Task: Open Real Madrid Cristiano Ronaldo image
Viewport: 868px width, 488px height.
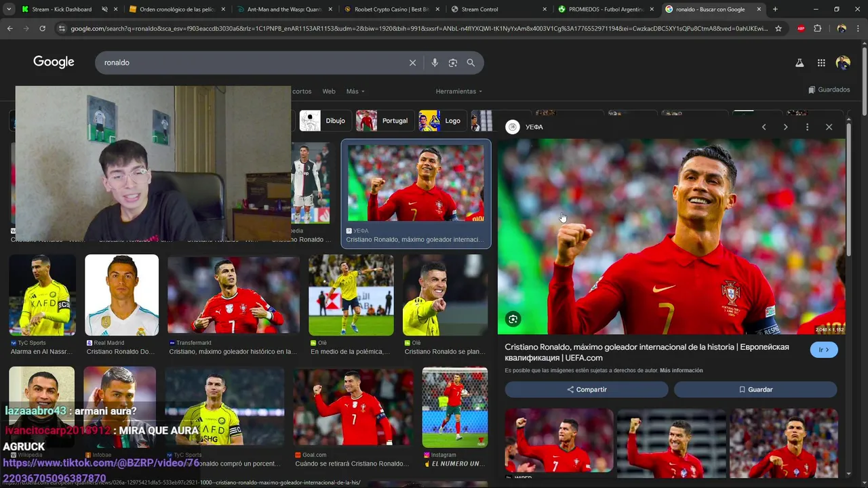Action: 121,296
